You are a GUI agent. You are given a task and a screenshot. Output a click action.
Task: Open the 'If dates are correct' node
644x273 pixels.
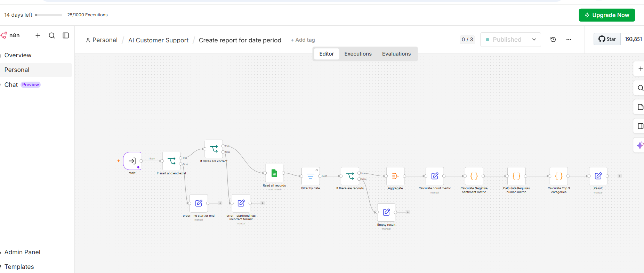(214, 149)
